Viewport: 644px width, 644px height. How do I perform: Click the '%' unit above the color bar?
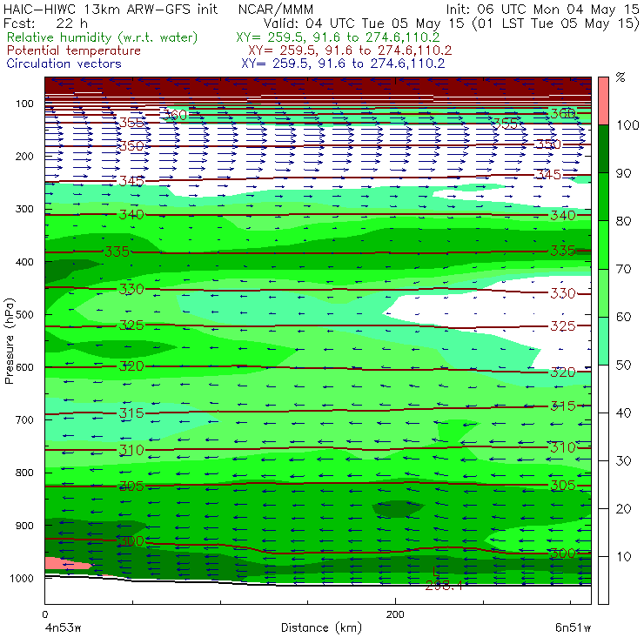621,77
